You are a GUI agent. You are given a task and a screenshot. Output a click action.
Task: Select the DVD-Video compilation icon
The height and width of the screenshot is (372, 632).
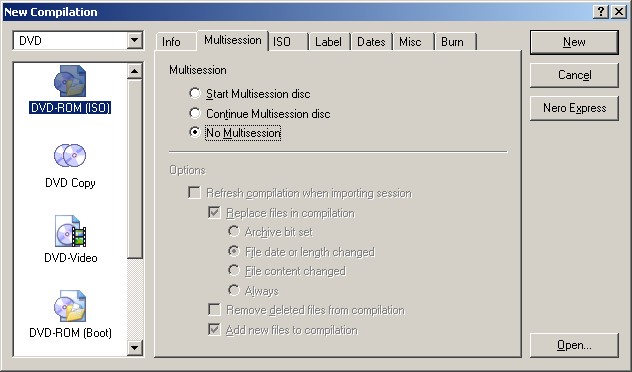tap(70, 231)
